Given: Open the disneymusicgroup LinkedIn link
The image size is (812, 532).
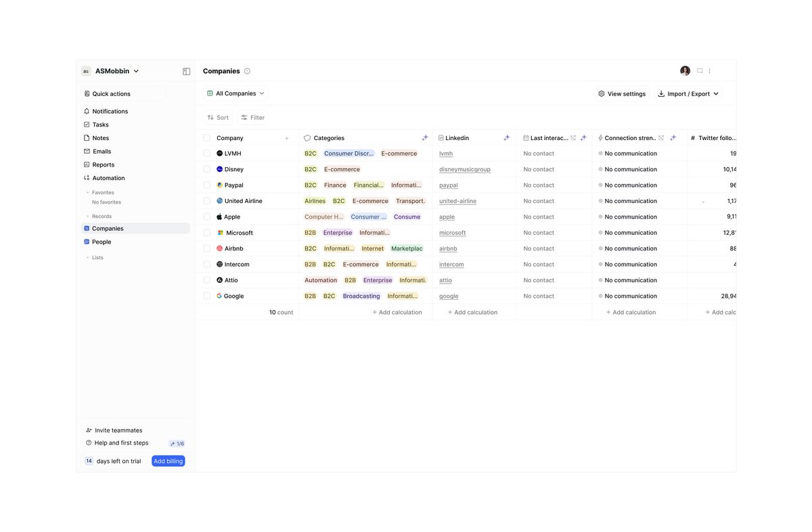Looking at the screenshot, I should click(465, 169).
